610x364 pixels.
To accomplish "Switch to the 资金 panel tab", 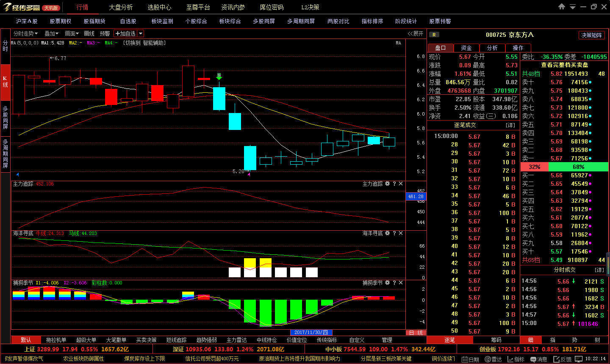I will (x=466, y=48).
